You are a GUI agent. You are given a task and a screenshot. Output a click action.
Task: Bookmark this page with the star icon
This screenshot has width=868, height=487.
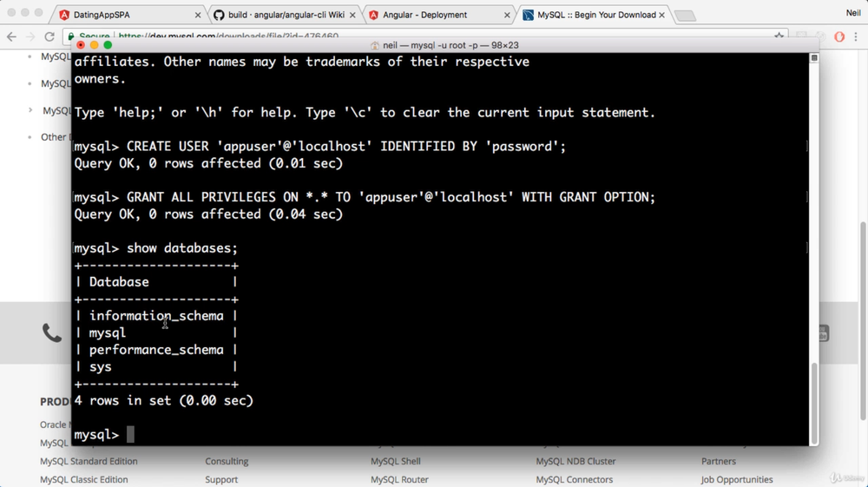click(779, 36)
